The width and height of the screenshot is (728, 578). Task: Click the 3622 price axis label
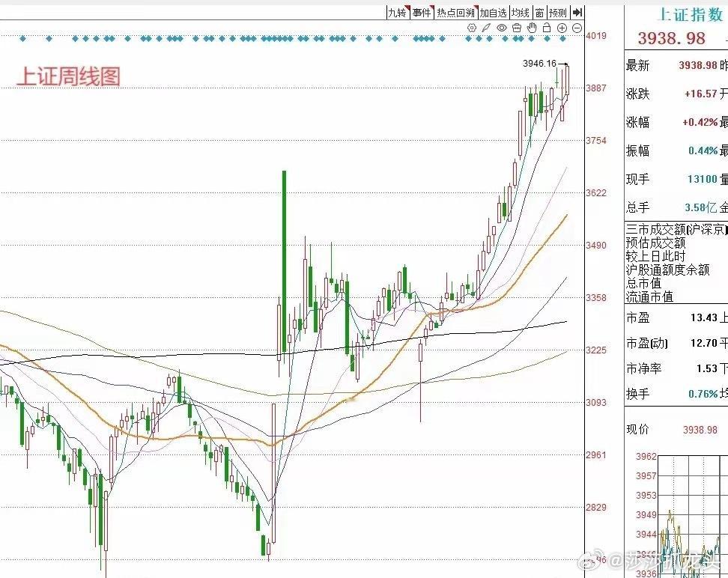tap(595, 193)
